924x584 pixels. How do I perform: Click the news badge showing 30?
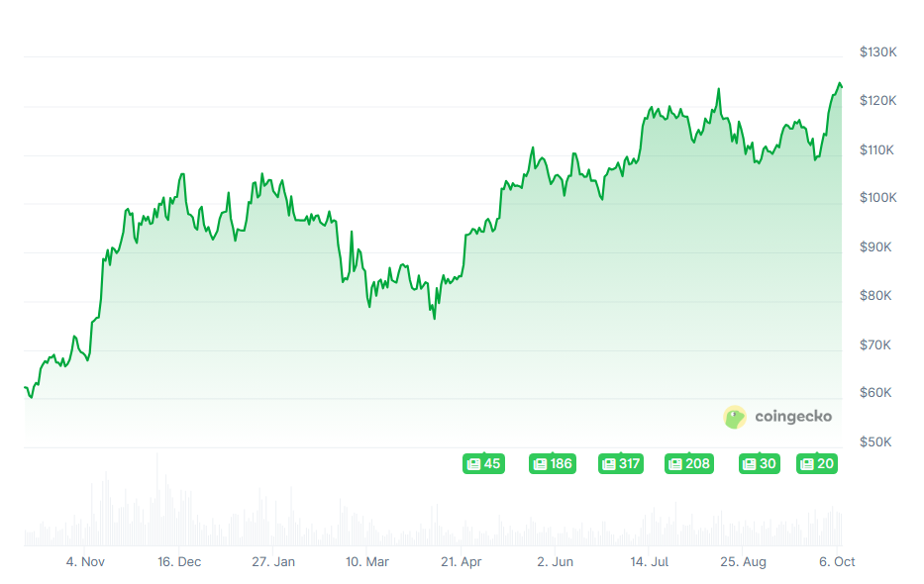(760, 463)
